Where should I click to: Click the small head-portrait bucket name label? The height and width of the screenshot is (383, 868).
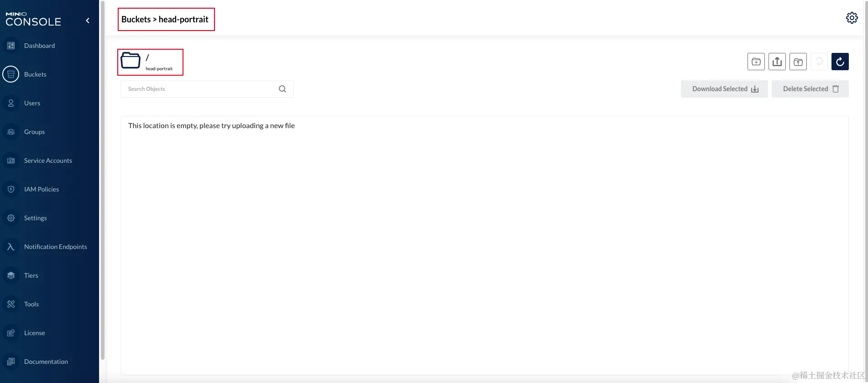(x=159, y=69)
